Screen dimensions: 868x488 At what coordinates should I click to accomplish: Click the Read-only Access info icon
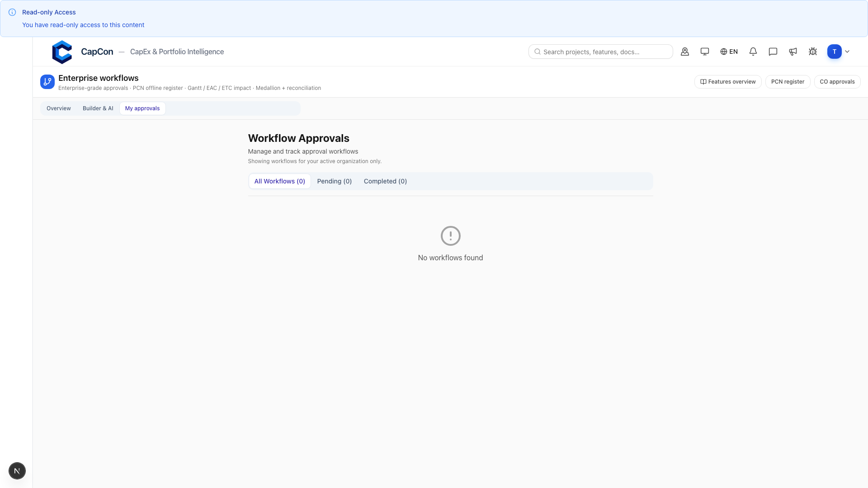pyautogui.click(x=12, y=12)
